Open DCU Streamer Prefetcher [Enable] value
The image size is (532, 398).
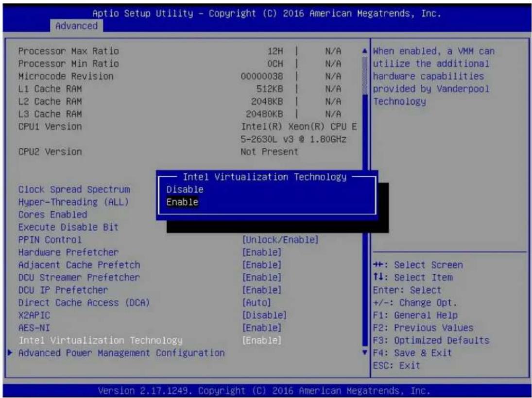261,277
